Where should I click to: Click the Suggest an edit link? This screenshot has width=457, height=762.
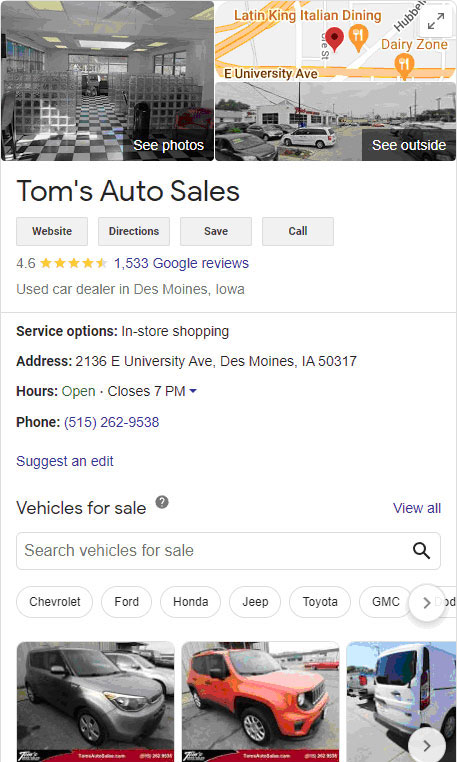point(65,461)
